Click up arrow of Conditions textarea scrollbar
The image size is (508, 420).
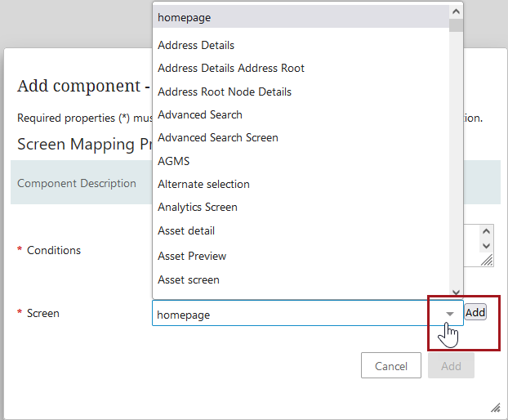coord(487,232)
